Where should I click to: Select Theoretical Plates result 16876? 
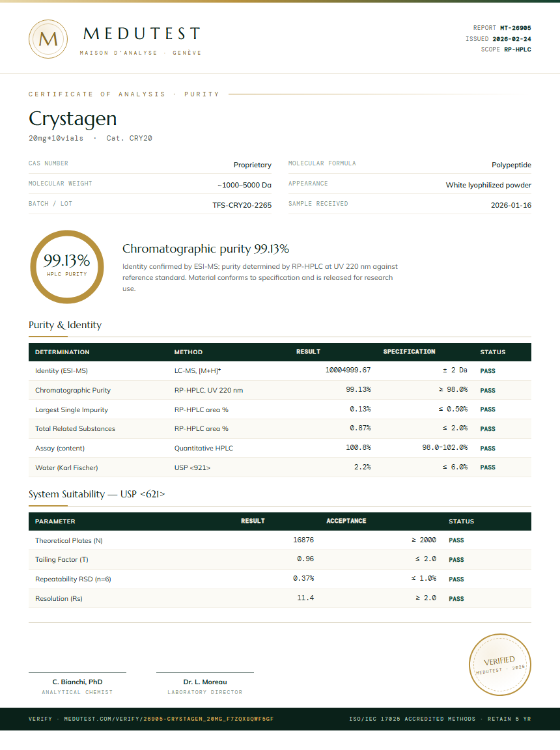click(x=303, y=540)
